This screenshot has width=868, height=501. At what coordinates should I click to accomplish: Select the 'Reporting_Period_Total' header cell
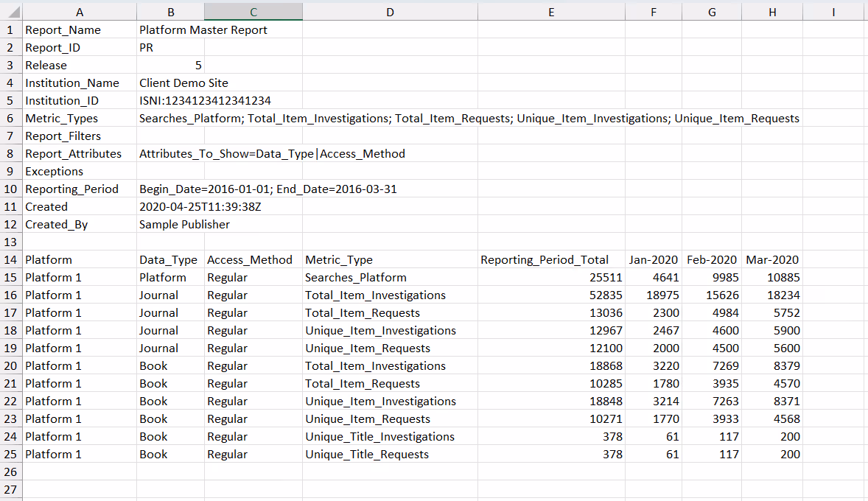(x=551, y=259)
